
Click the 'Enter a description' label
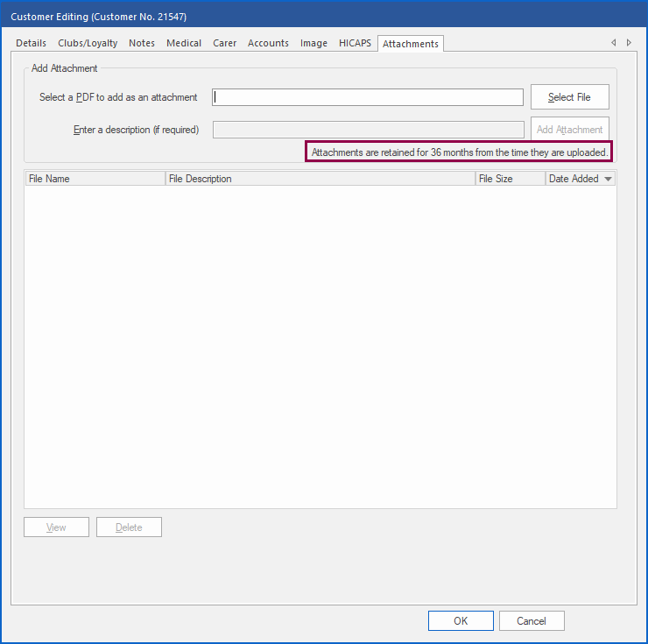pos(136,130)
